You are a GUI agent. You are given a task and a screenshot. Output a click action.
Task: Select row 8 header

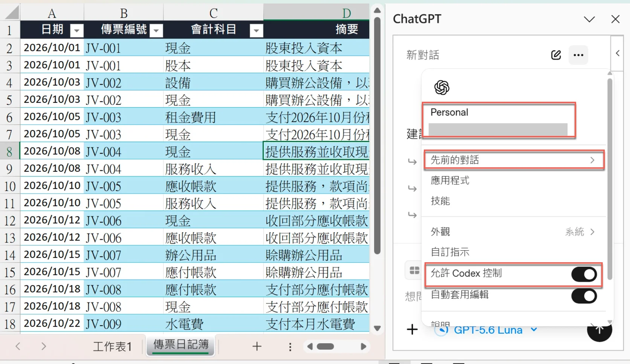coord(10,151)
